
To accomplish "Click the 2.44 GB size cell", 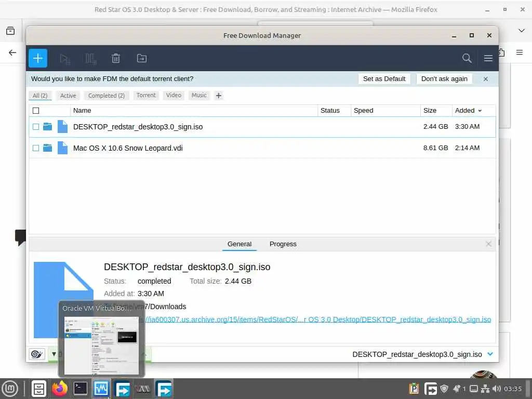I will click(436, 127).
